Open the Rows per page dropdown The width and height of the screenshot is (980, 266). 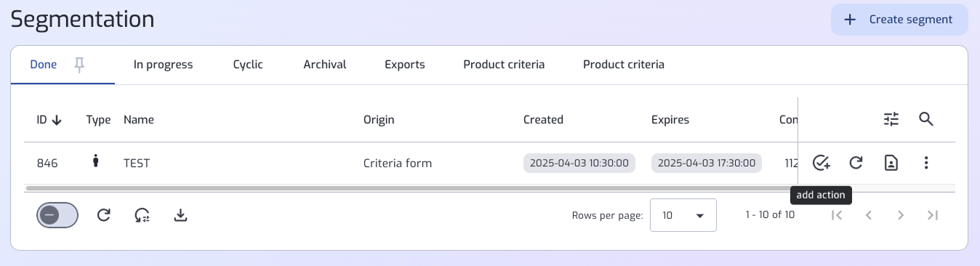pyautogui.click(x=683, y=215)
